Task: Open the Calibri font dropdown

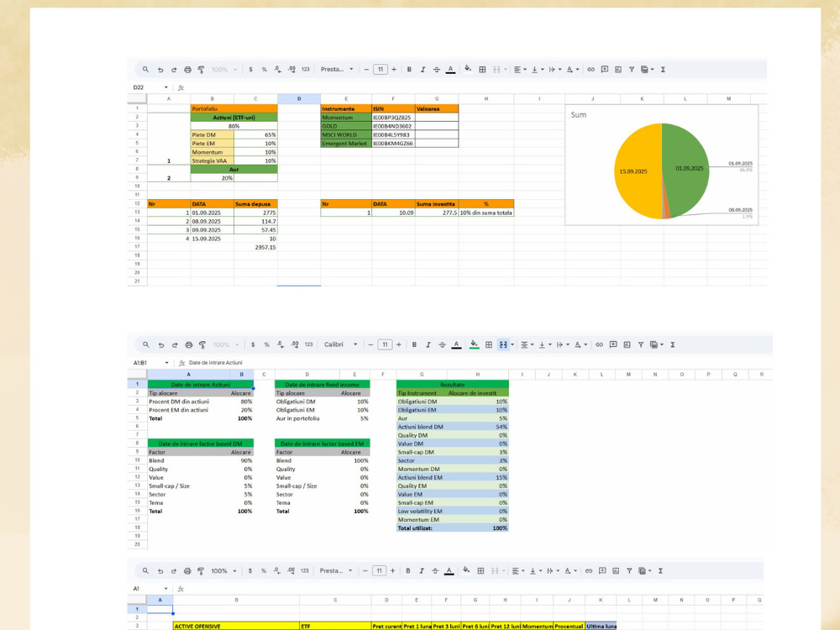Action: point(340,344)
